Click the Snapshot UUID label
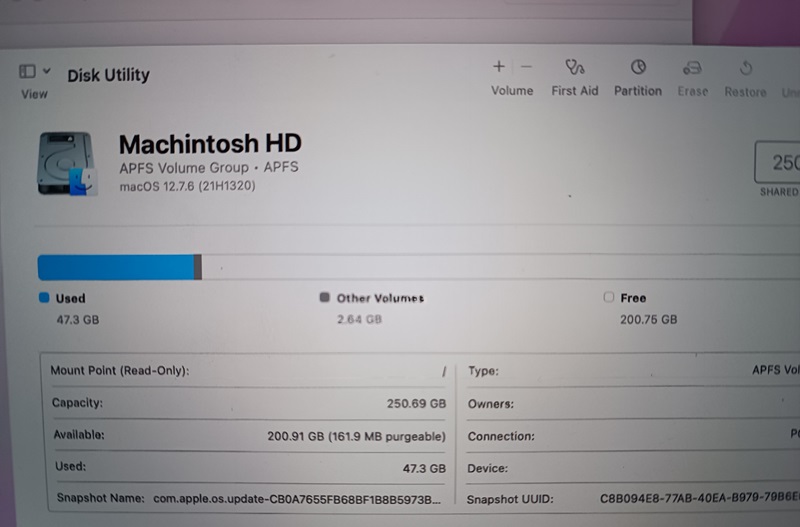Viewport: 800px width, 527px height. click(x=510, y=499)
